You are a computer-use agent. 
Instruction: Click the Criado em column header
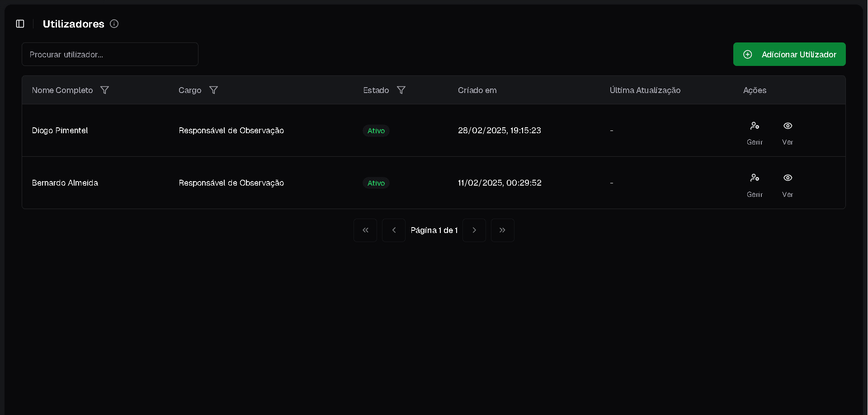[x=477, y=90]
